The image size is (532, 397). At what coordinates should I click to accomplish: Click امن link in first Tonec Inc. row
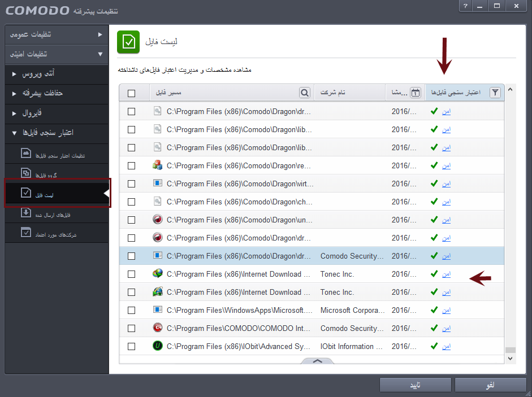[x=446, y=274]
